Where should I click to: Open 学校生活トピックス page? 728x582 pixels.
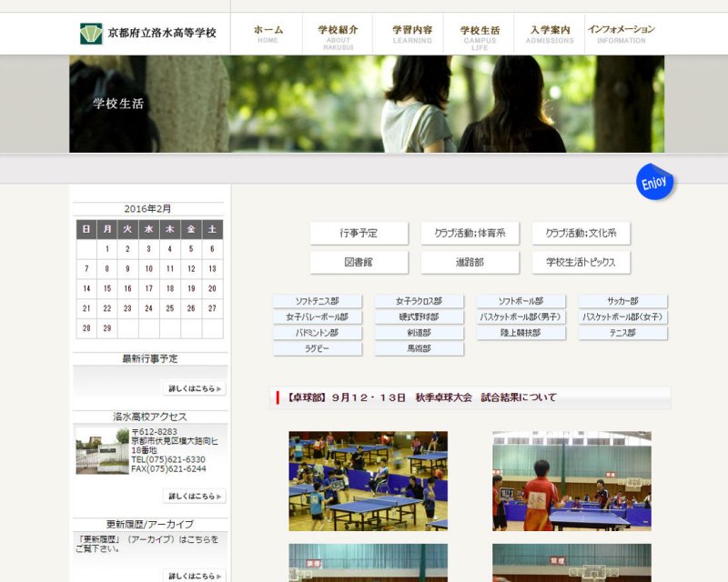581,263
